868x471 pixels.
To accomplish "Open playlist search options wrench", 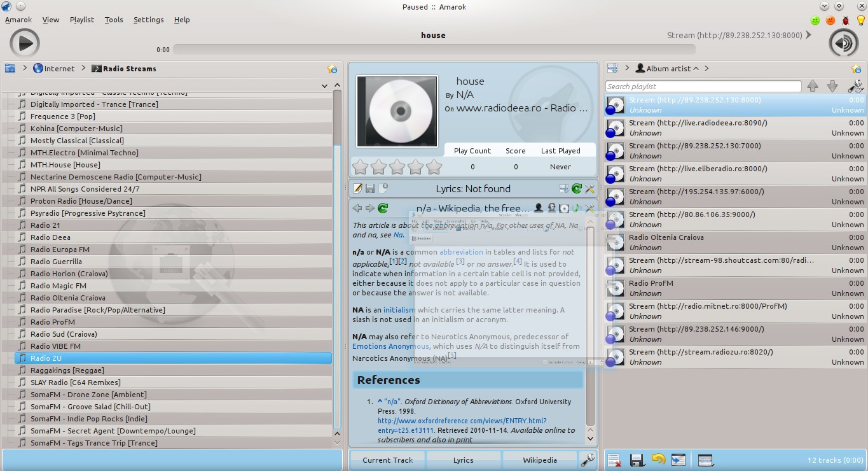I will 855,86.
